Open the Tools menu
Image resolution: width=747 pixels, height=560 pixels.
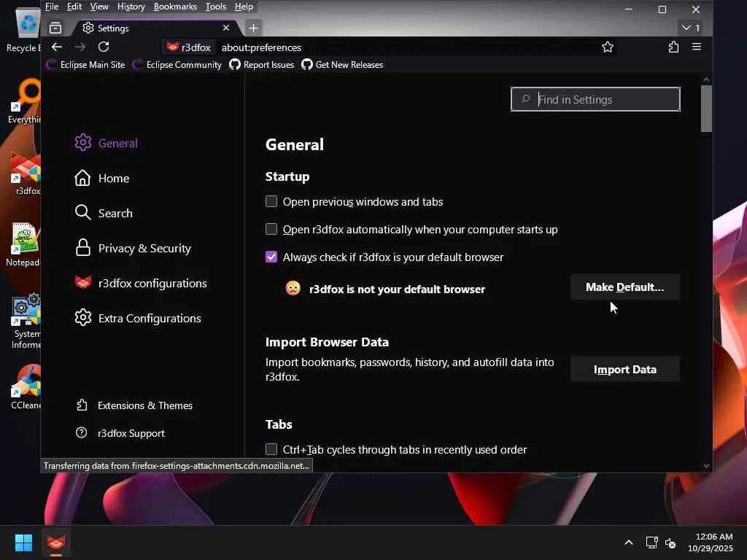[215, 7]
